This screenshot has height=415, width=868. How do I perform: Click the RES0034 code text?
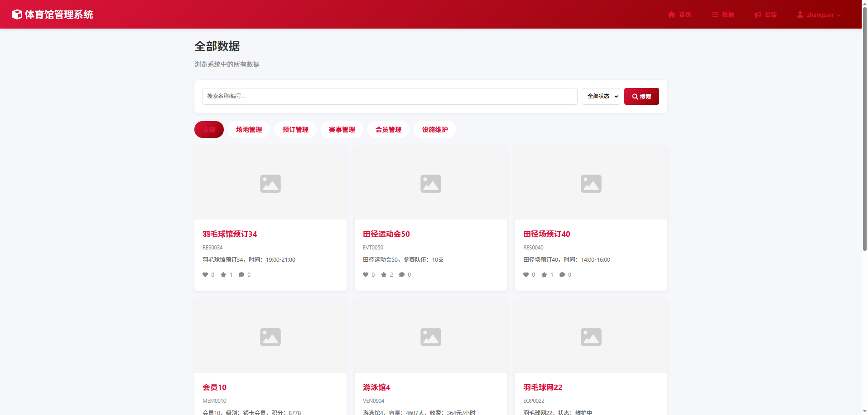pyautogui.click(x=212, y=248)
